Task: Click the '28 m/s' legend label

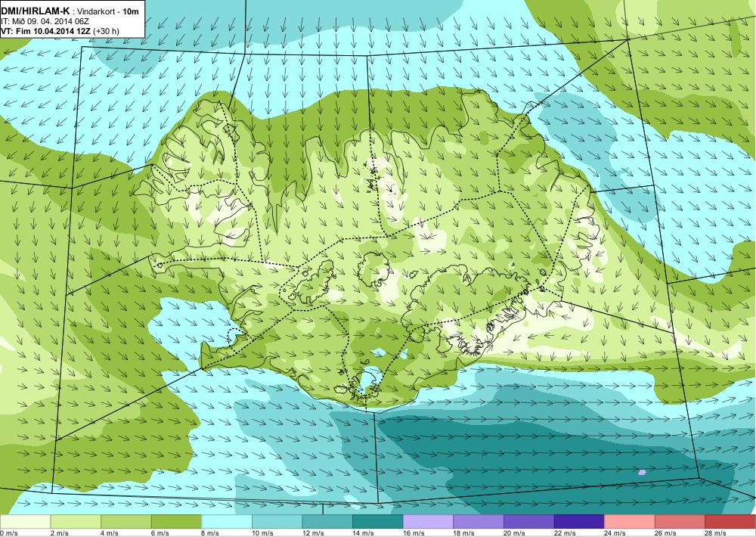Action: [716, 533]
